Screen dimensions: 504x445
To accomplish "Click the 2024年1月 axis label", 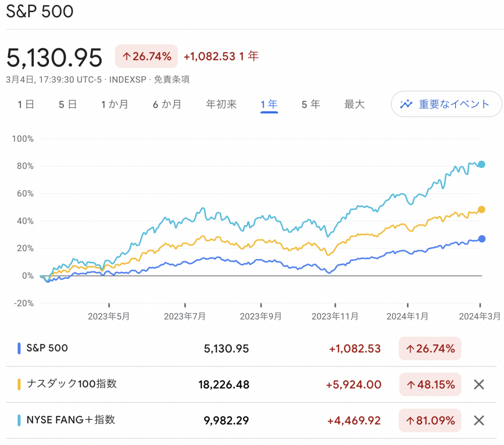I will point(407,316).
